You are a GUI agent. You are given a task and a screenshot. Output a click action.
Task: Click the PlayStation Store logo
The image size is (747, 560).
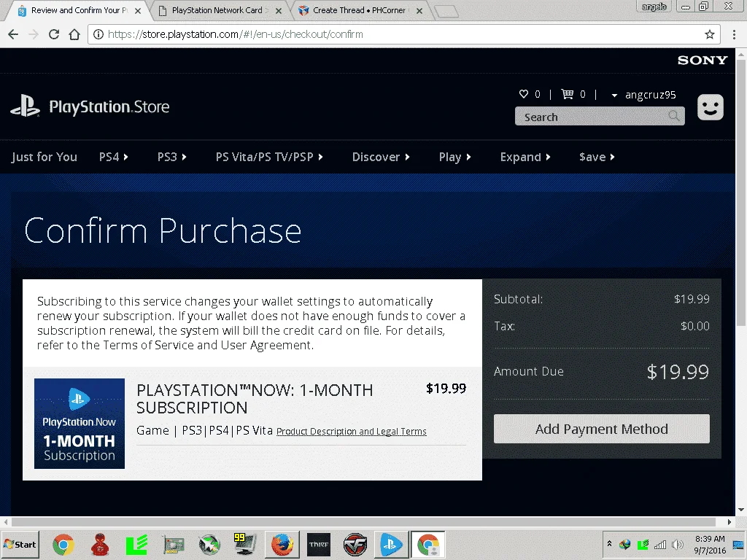pos(90,106)
